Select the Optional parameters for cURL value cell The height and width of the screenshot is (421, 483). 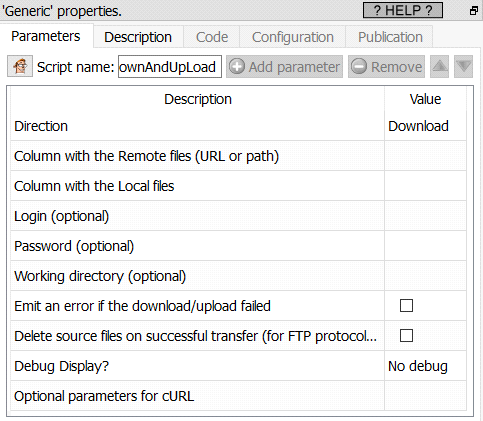[x=425, y=396]
